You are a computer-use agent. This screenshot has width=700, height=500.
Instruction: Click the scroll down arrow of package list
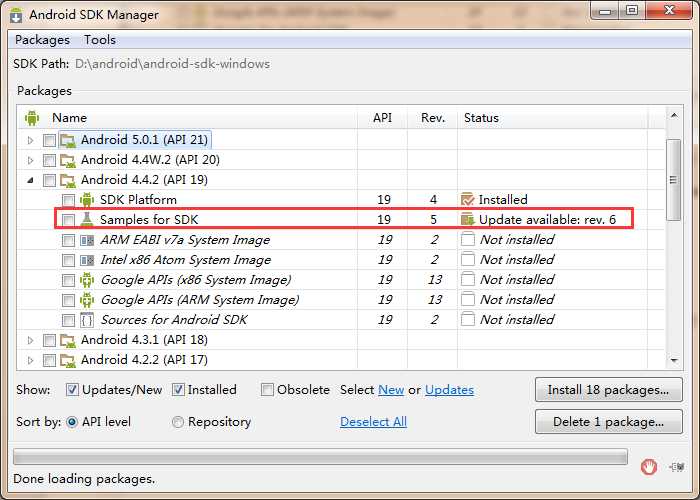pos(674,360)
